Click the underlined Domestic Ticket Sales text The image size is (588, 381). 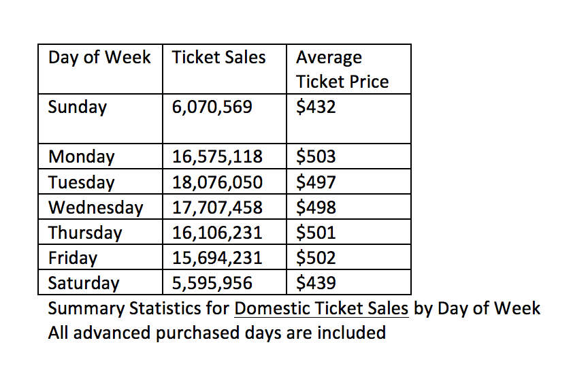(321, 309)
